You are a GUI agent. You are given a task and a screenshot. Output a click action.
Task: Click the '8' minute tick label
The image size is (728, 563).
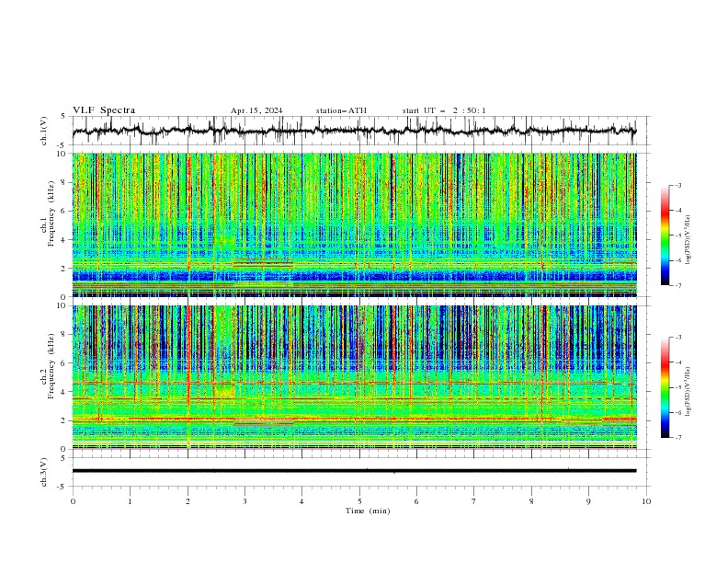click(531, 501)
